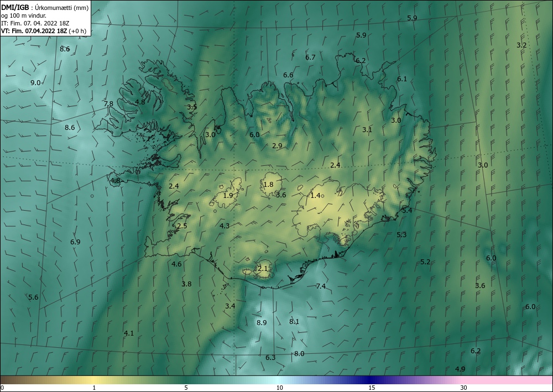553x392 pixels.
Task: Click the 4.1 value label
Action: click(x=129, y=333)
